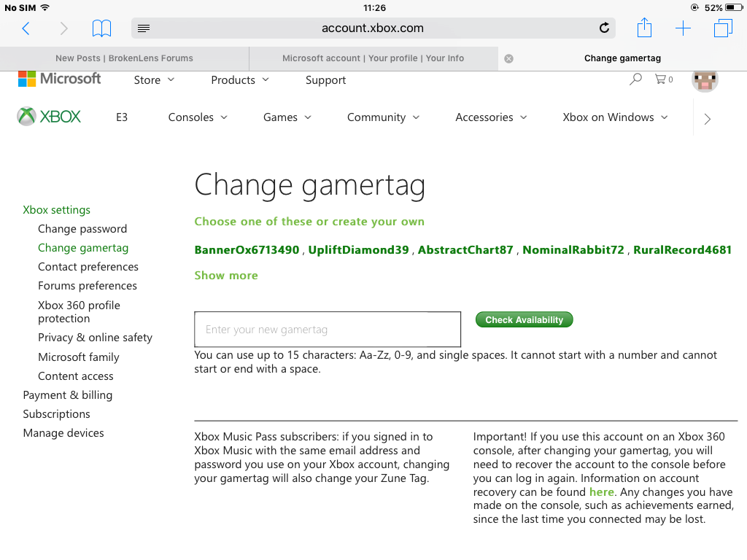Choose suggested gamertag NominalRabbit72
The image size is (747, 560).
pos(573,250)
